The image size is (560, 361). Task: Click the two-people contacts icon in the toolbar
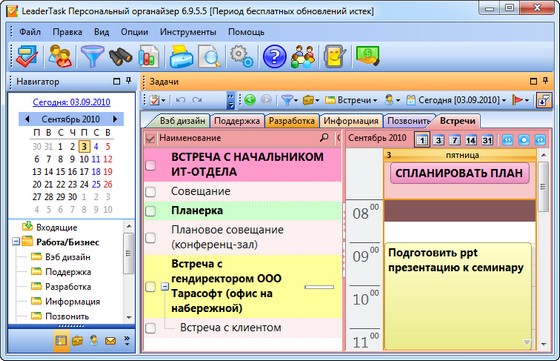pos(60,56)
